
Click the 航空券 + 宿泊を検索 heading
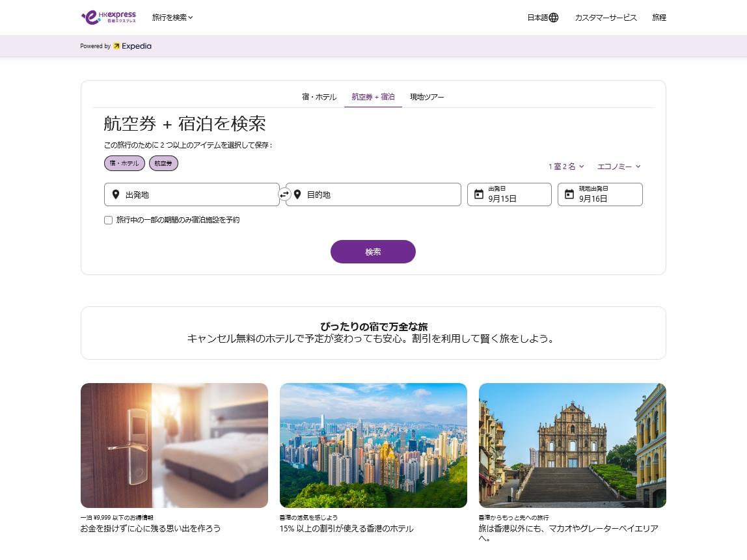click(184, 124)
